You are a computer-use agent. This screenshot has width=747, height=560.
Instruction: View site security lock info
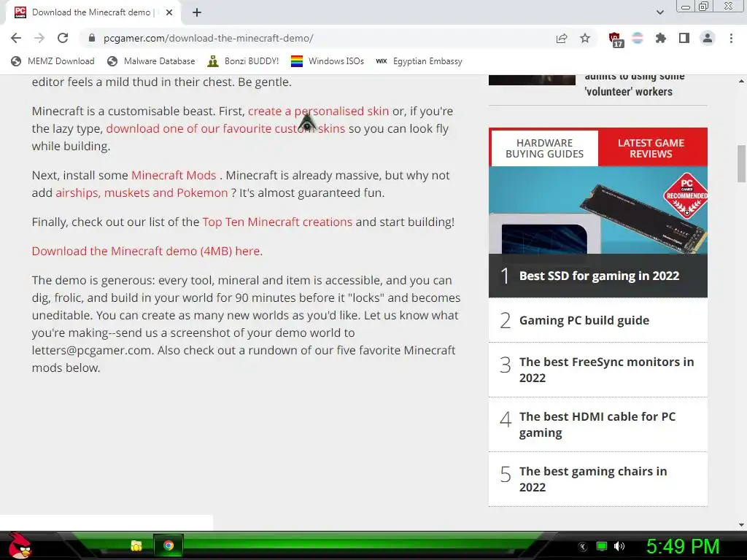(93, 38)
